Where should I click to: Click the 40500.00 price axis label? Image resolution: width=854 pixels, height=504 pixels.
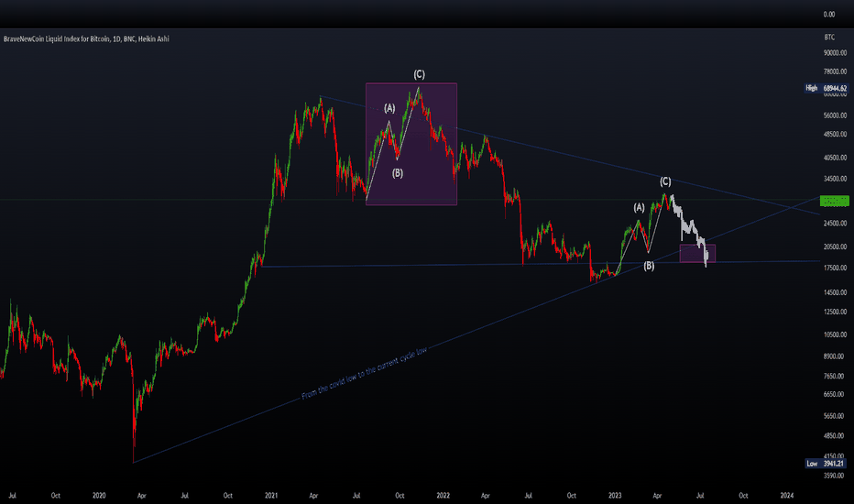tap(835, 158)
